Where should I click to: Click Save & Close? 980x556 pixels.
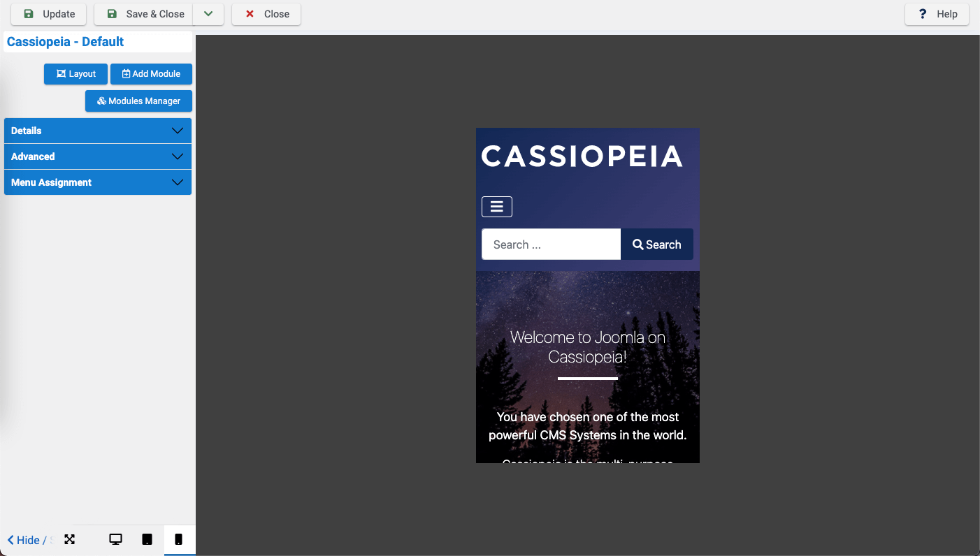(143, 14)
